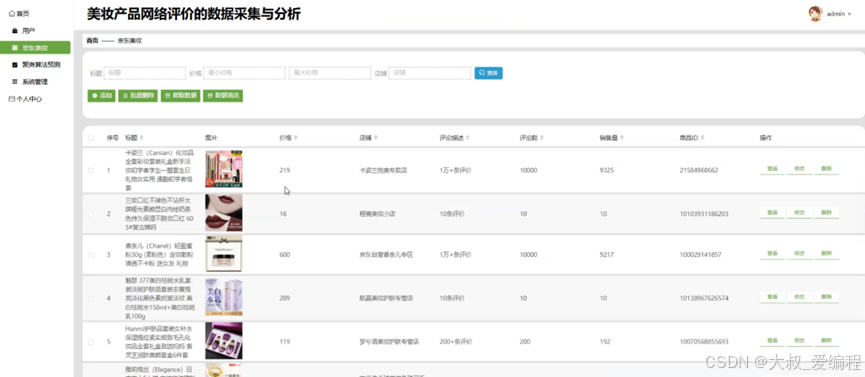Image resolution: width=865 pixels, height=377 pixels.
Task: Click 删除 for product ID 21584968662
Action: 826,169
